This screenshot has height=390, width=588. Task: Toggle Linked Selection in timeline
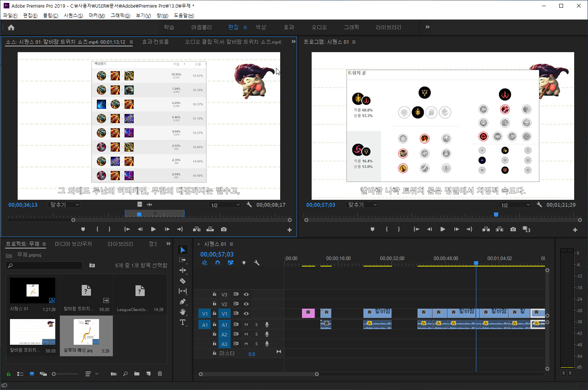coord(230,263)
